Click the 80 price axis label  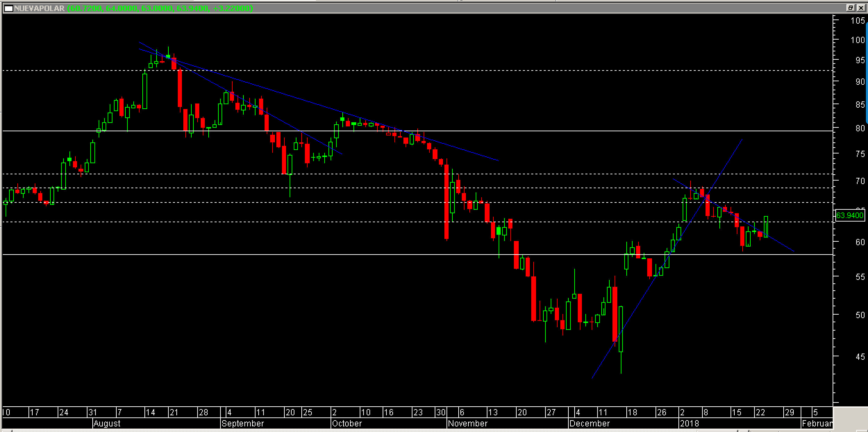[860, 128]
